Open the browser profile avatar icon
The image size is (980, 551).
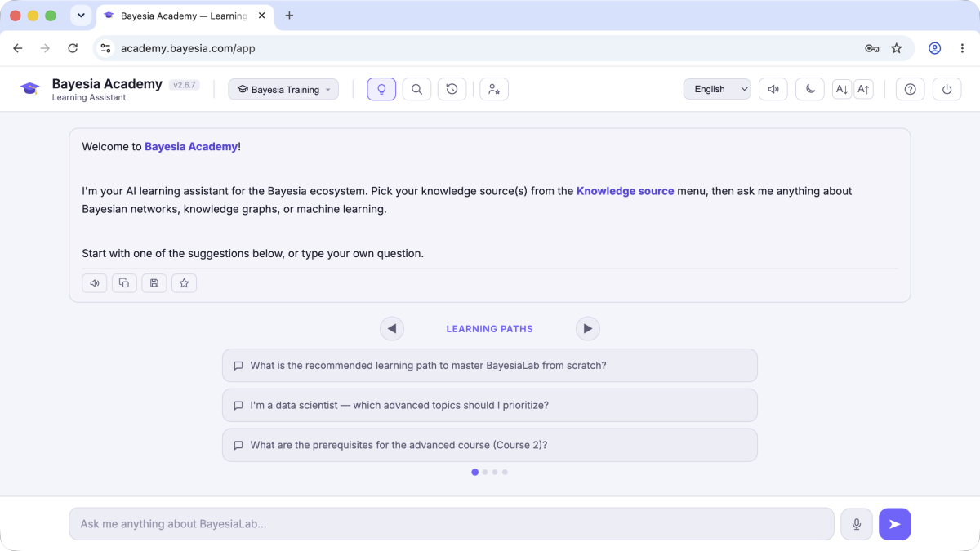[935, 48]
